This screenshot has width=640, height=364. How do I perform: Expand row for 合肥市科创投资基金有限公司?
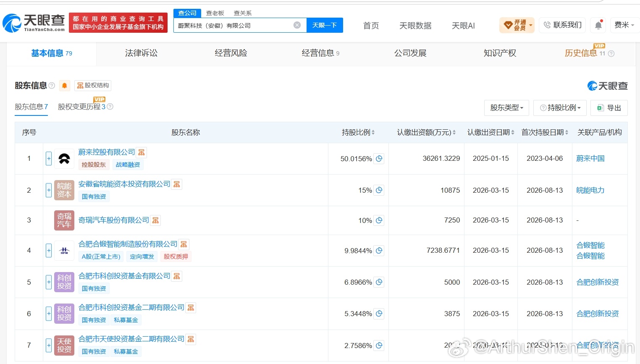[x=49, y=282]
